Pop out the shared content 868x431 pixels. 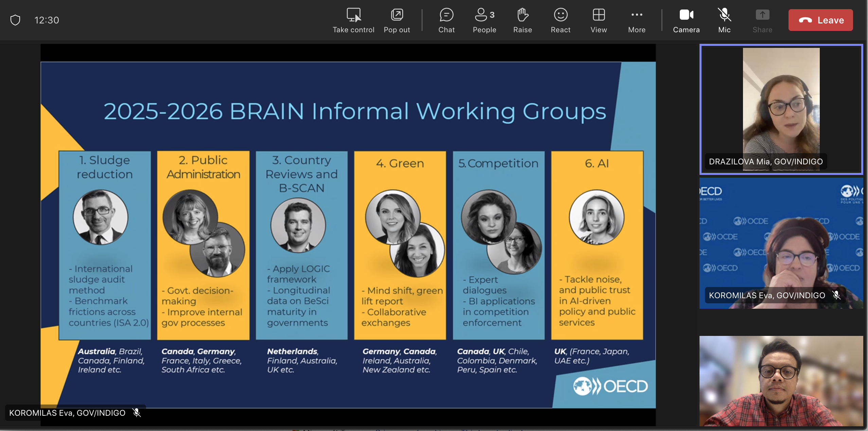(x=397, y=20)
